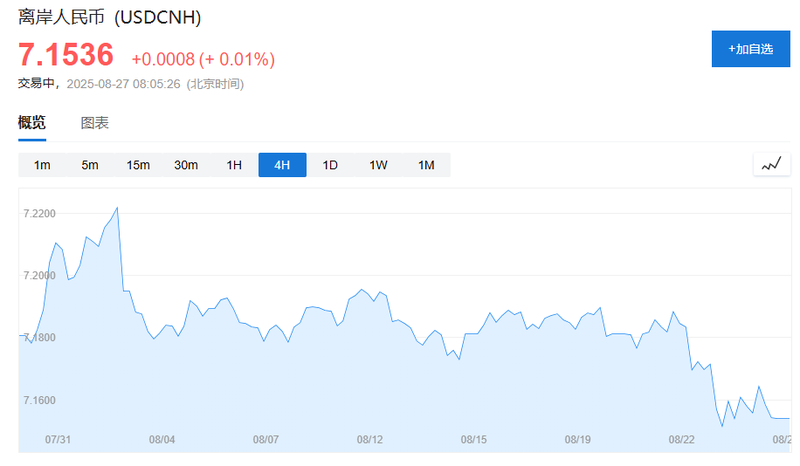Add USDCNH to watchlist with 加自选

click(750, 49)
